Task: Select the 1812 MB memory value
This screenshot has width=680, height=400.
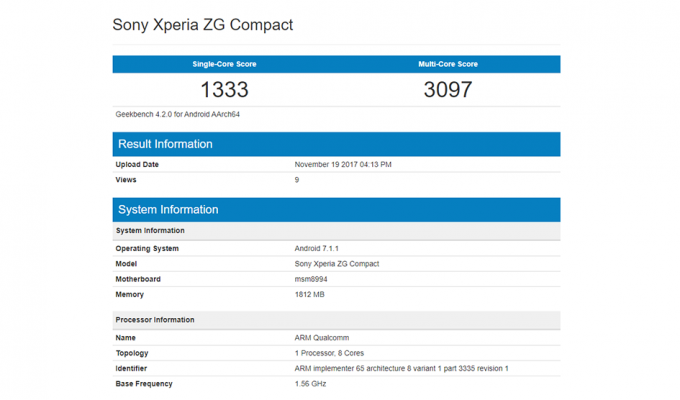Action: (x=310, y=295)
